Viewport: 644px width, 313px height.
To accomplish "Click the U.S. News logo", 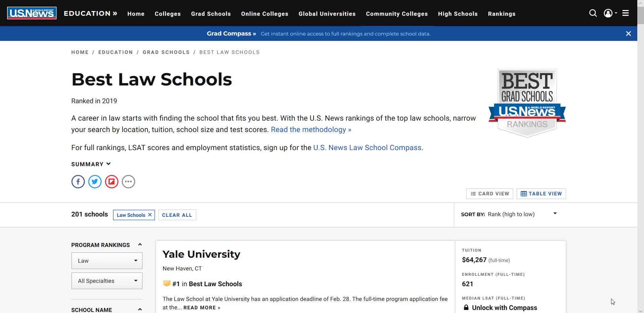I will [x=32, y=13].
